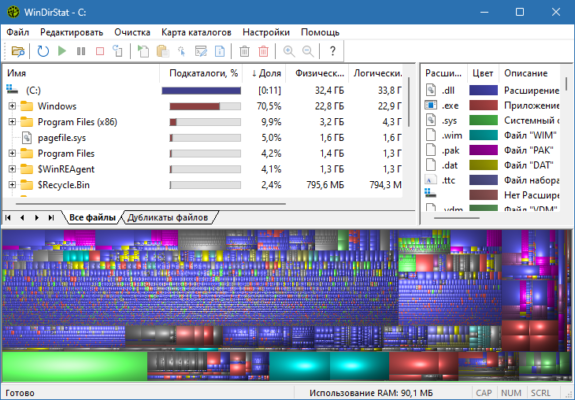The image size is (575, 400).
Task: Click the .ttc font file icon
Action: 431,180
